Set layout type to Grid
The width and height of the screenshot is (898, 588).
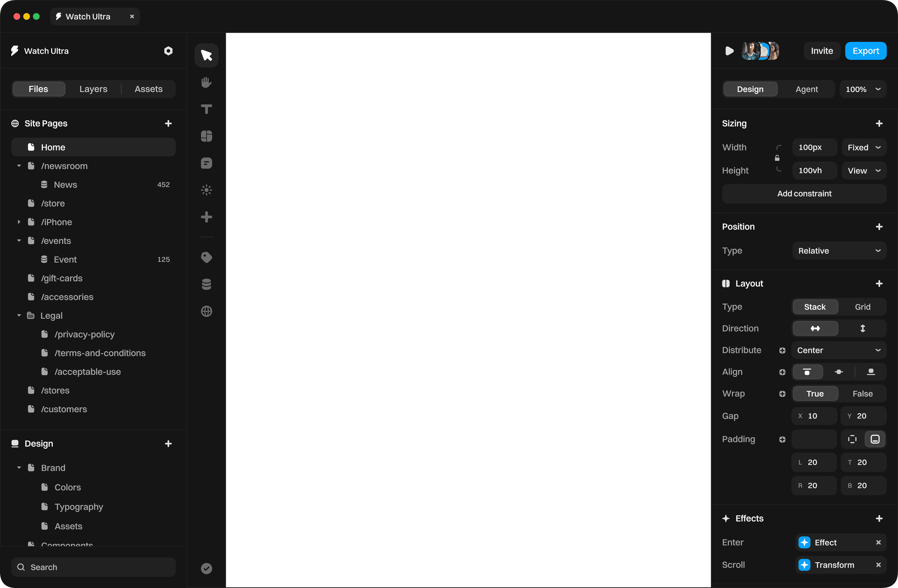coord(862,307)
